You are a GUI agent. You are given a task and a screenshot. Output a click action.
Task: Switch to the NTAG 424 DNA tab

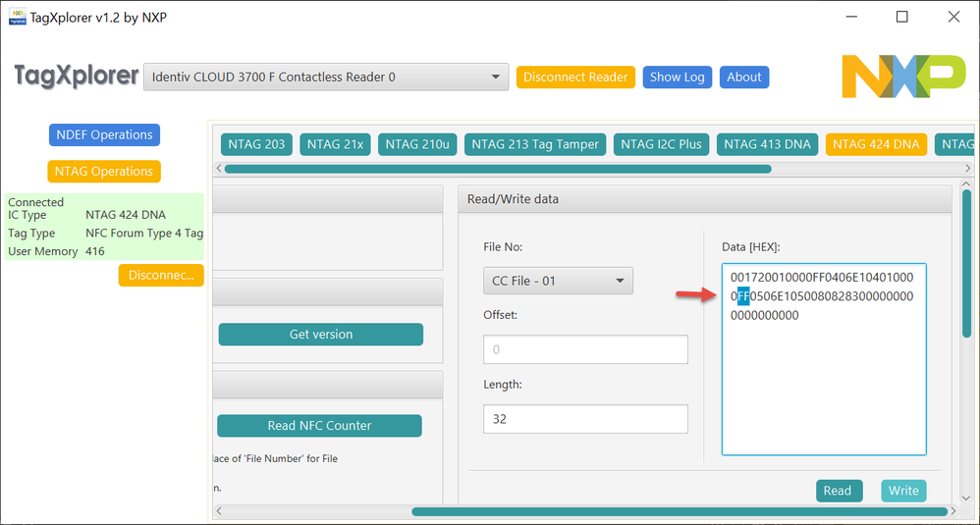click(876, 144)
